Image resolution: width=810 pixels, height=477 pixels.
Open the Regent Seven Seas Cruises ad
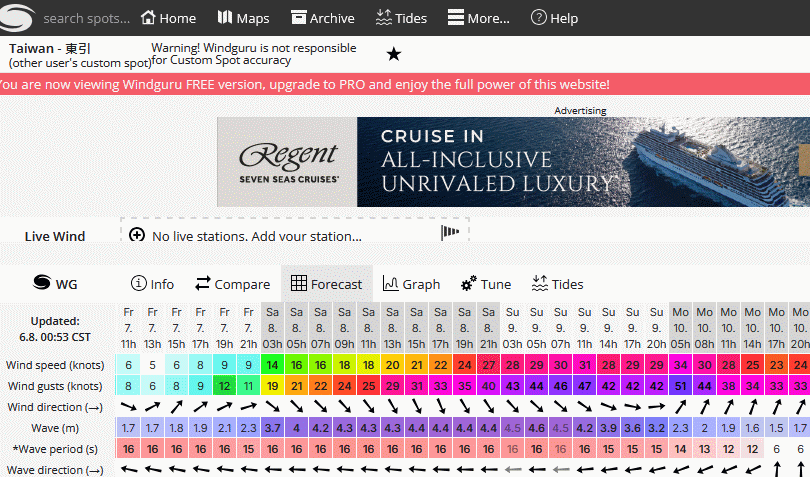pos(513,162)
